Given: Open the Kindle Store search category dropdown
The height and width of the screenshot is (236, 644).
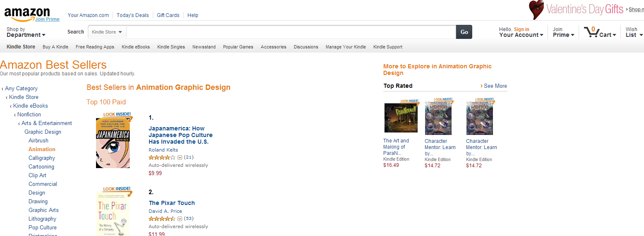Looking at the screenshot, I should [107, 32].
